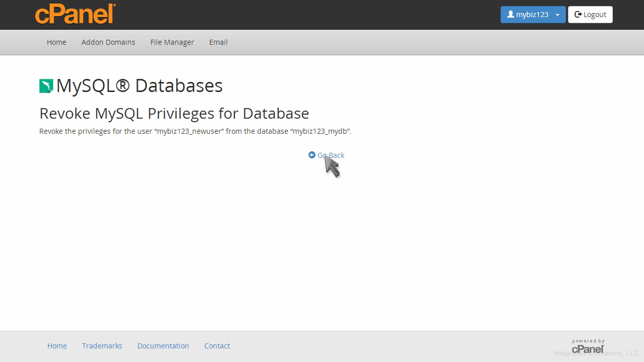This screenshot has width=644, height=362.
Task: Click the user silhouette icon beside mybiz123
Action: (510, 15)
